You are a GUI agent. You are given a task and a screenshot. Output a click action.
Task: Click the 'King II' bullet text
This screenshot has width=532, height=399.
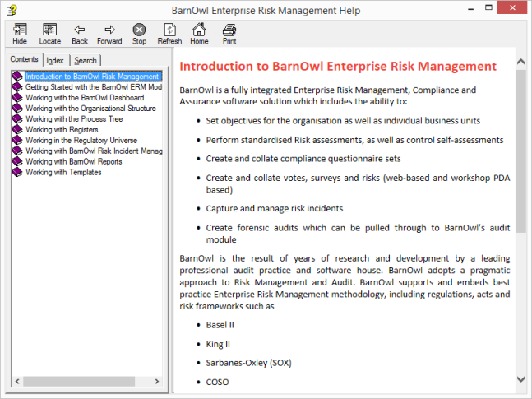tap(218, 345)
